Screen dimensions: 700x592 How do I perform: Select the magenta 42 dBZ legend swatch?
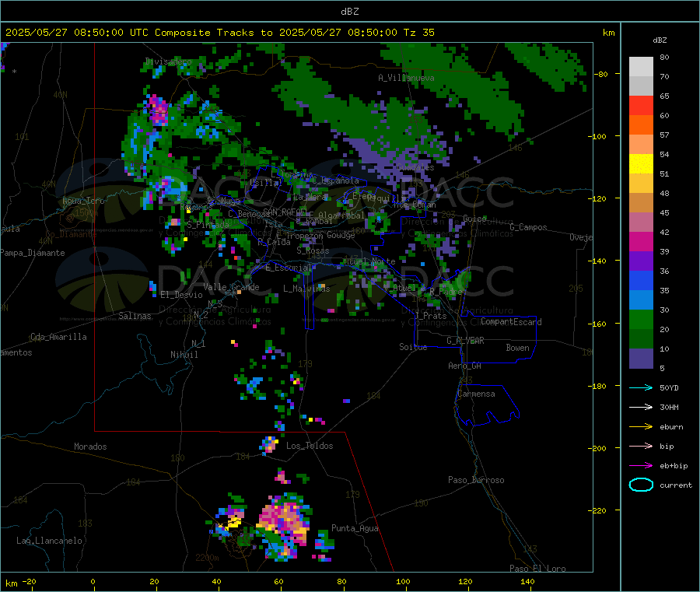641,241
